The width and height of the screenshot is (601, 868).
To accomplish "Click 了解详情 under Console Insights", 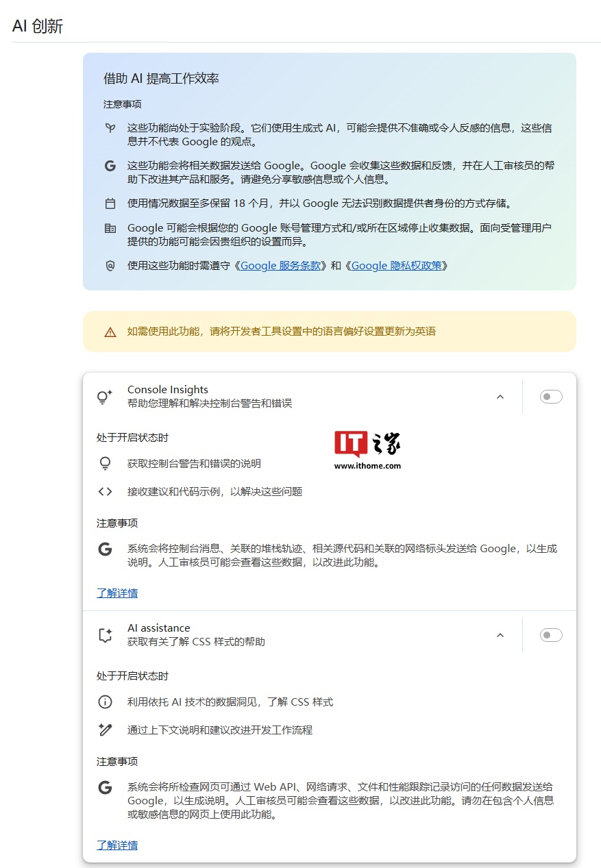I will [116, 593].
